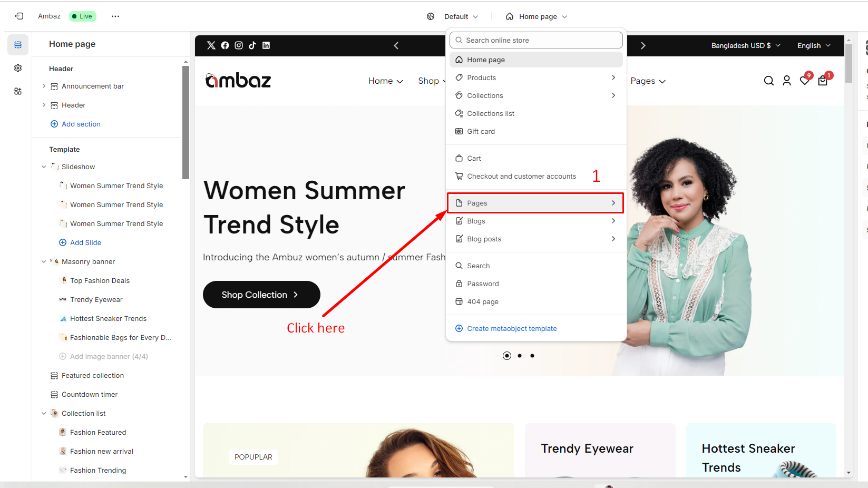
Task: Open the shopping bag cart icon
Action: [823, 81]
